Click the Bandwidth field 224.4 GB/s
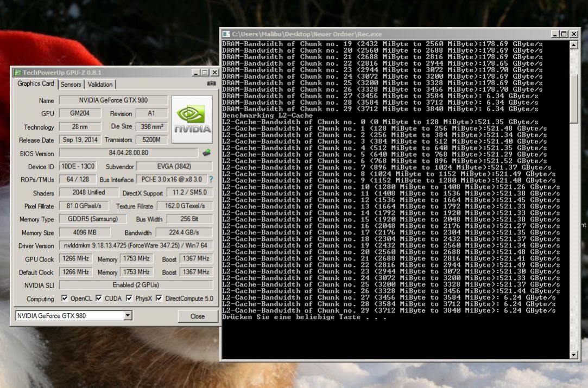 point(184,232)
